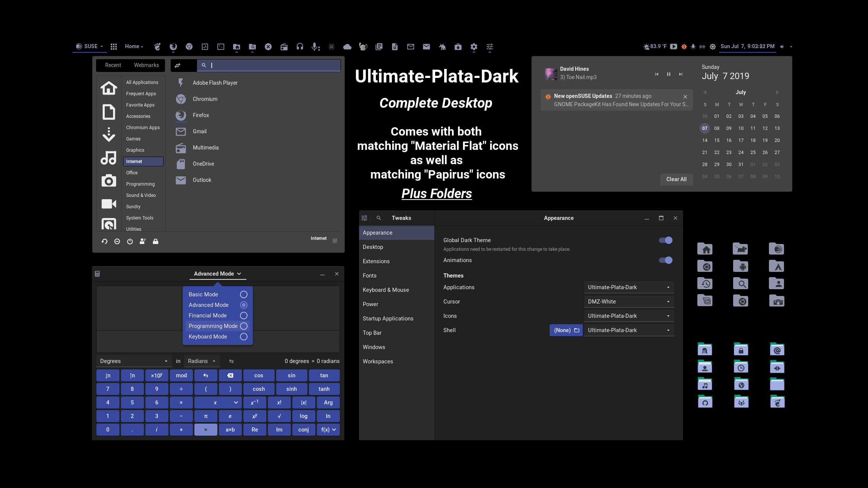Viewport: 868px width, 488px height.
Task: Open the home folder icon on desktop
Action: pos(705,249)
